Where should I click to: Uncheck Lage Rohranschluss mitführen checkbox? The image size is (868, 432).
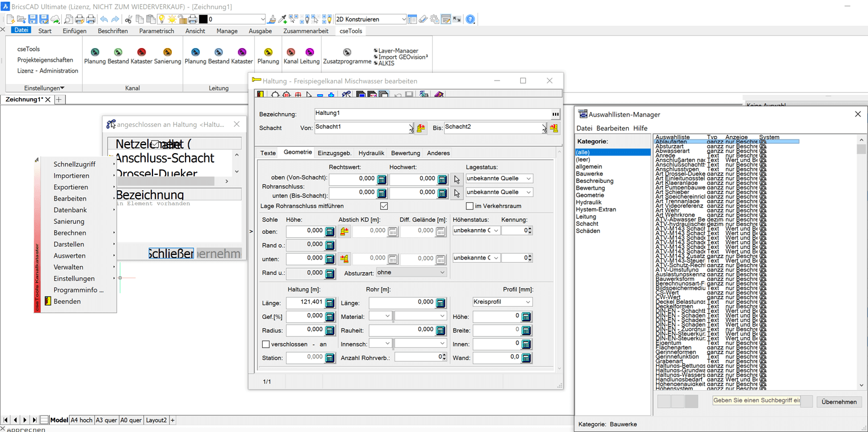384,206
